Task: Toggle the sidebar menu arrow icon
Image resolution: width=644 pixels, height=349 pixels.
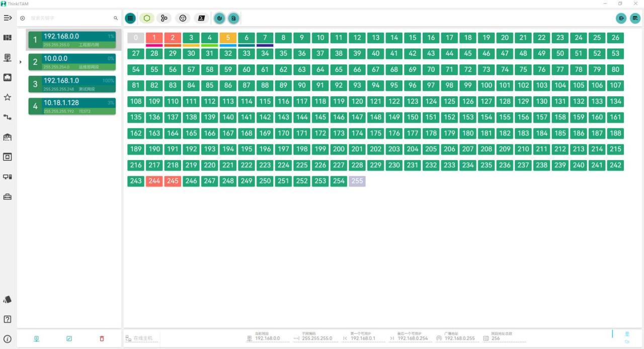Action: (8, 18)
